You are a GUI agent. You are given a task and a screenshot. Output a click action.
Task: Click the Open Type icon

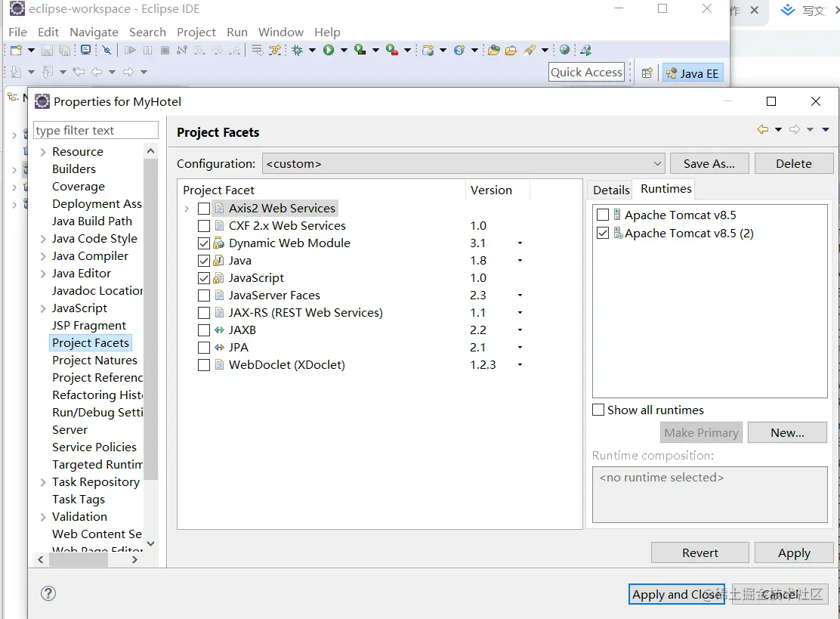tap(493, 50)
